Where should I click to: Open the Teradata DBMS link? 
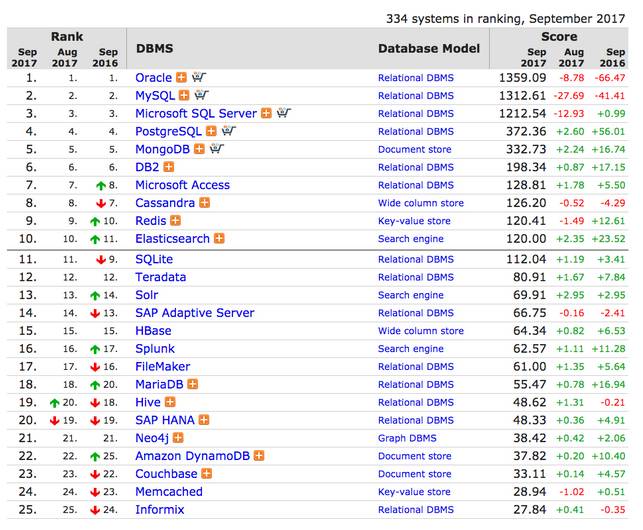tap(161, 277)
